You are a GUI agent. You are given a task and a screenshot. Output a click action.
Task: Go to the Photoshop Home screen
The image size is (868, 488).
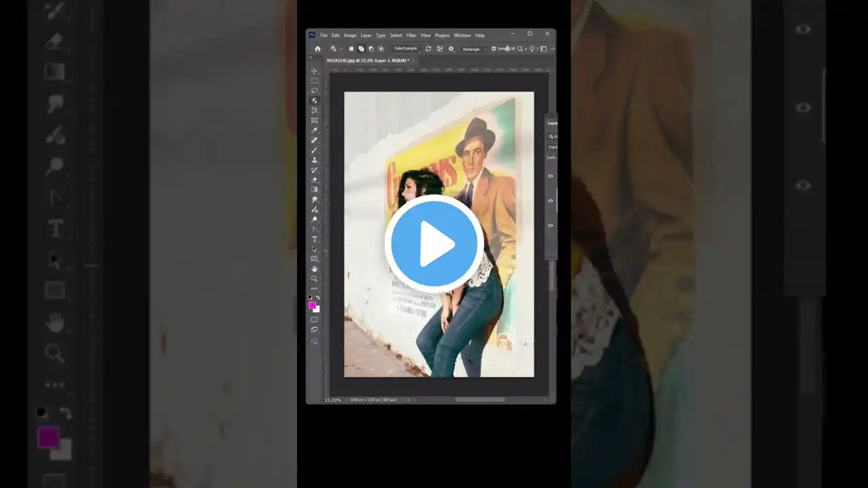coord(317,49)
